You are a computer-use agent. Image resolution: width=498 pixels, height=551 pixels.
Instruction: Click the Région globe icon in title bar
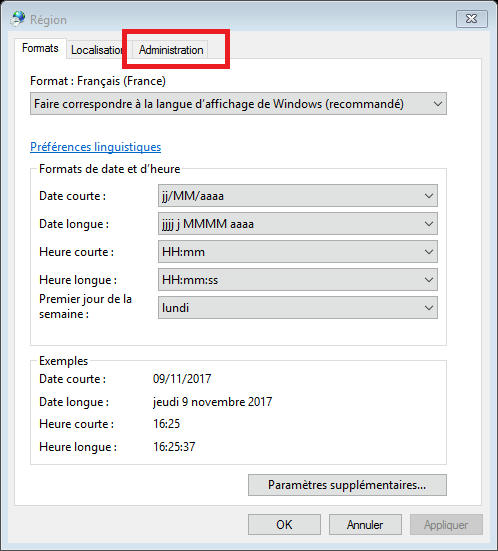tap(18, 19)
